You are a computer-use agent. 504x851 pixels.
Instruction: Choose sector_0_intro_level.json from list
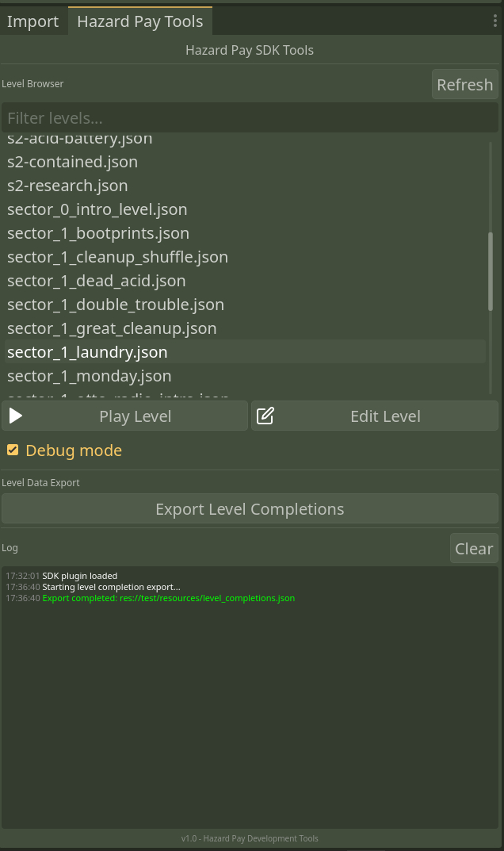point(97,209)
